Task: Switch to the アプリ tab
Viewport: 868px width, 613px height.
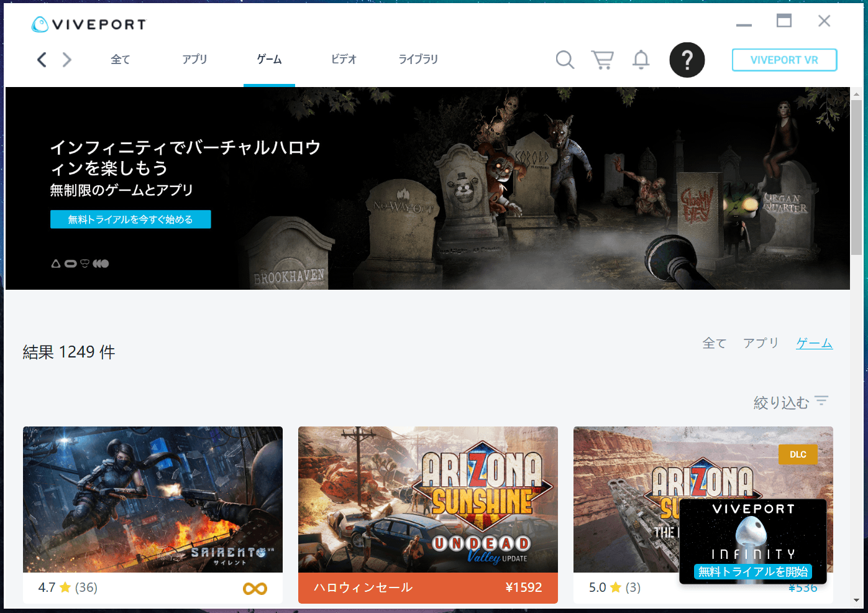Action: [x=194, y=59]
